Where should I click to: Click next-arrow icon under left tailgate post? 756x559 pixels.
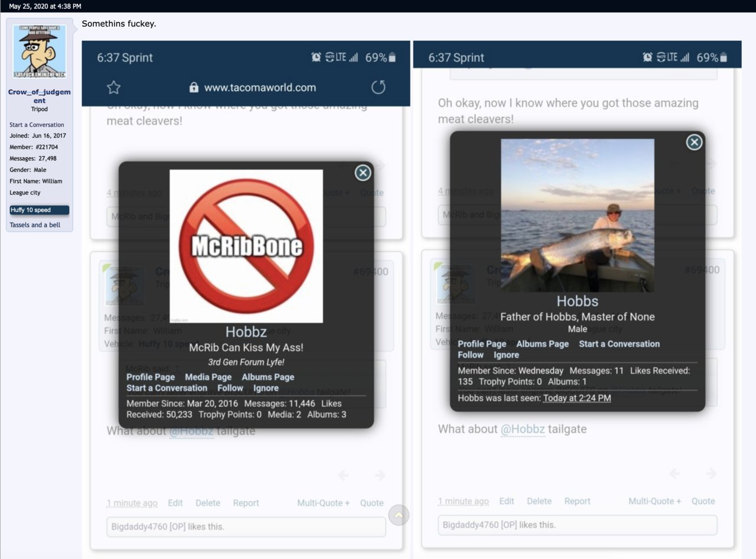pos(380,475)
